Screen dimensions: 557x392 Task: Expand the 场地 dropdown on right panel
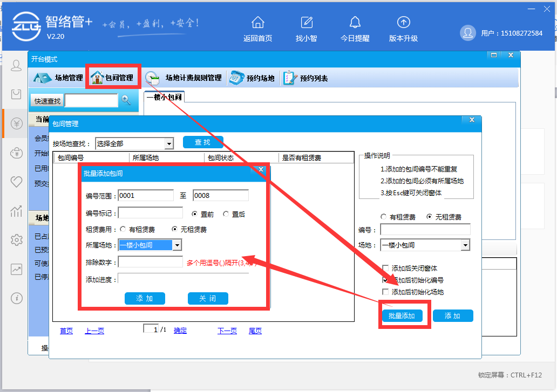(x=465, y=245)
